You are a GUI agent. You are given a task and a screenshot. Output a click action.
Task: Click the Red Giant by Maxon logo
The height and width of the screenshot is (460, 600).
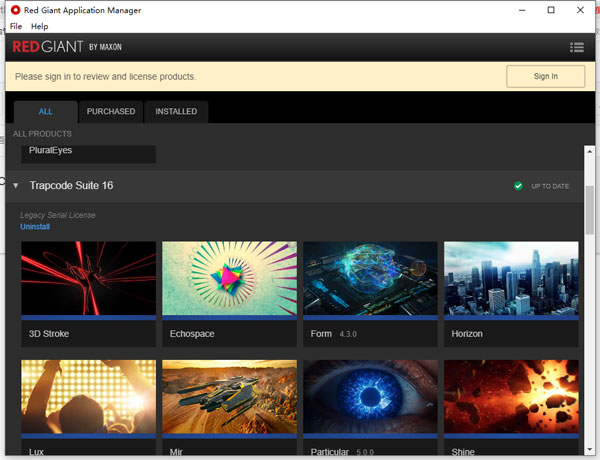point(67,47)
